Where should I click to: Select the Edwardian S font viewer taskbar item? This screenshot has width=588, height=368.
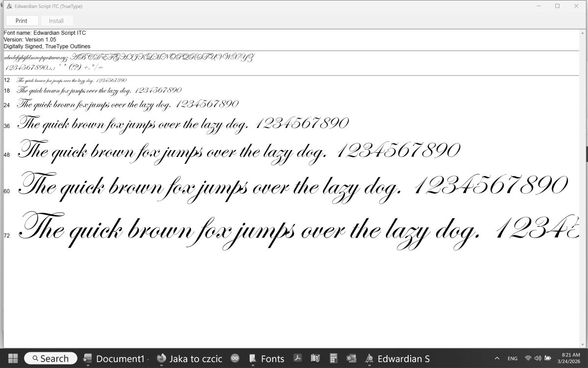click(397, 358)
